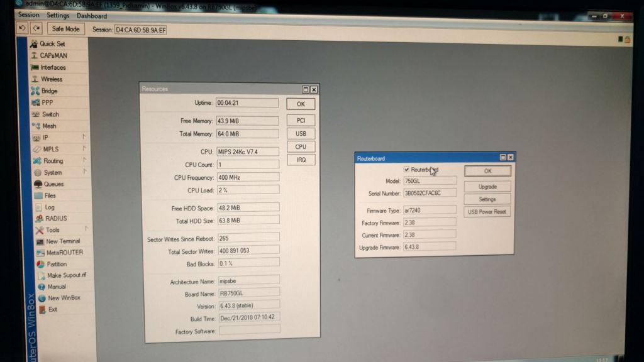Screen dimensions: 644x362
Task: Open the MetaROUTER section
Action: click(x=64, y=253)
